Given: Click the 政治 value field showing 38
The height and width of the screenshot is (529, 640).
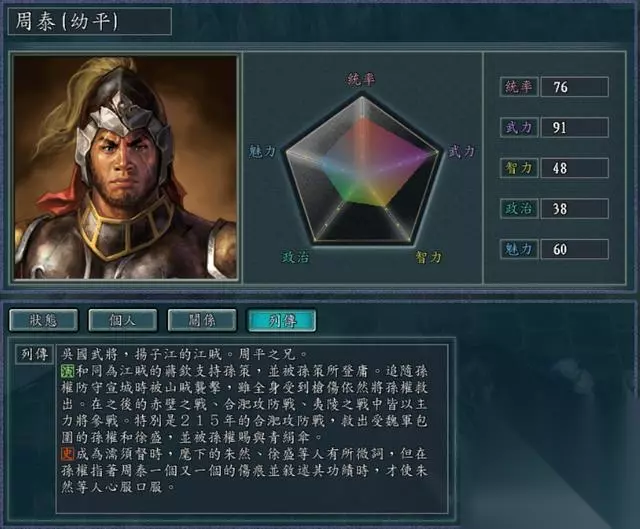Looking at the screenshot, I should (575, 209).
